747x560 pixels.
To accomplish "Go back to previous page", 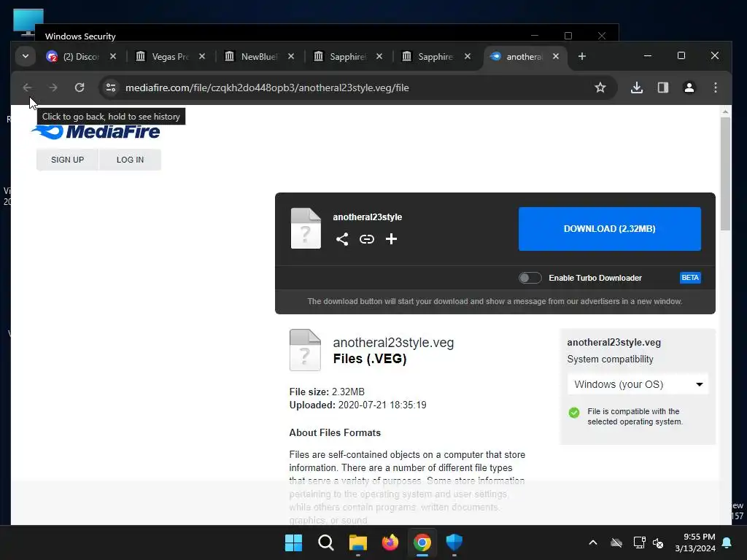I will coord(27,87).
